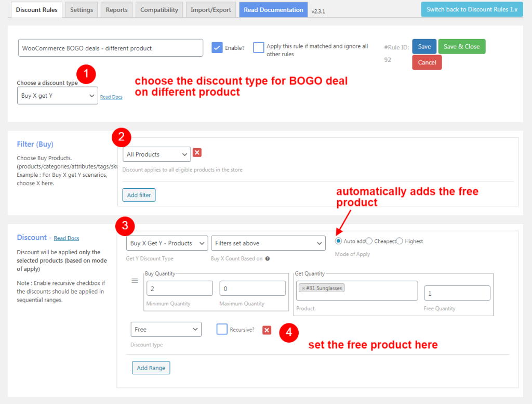Click the red Cancel button
The image size is (532, 404).
(x=427, y=62)
